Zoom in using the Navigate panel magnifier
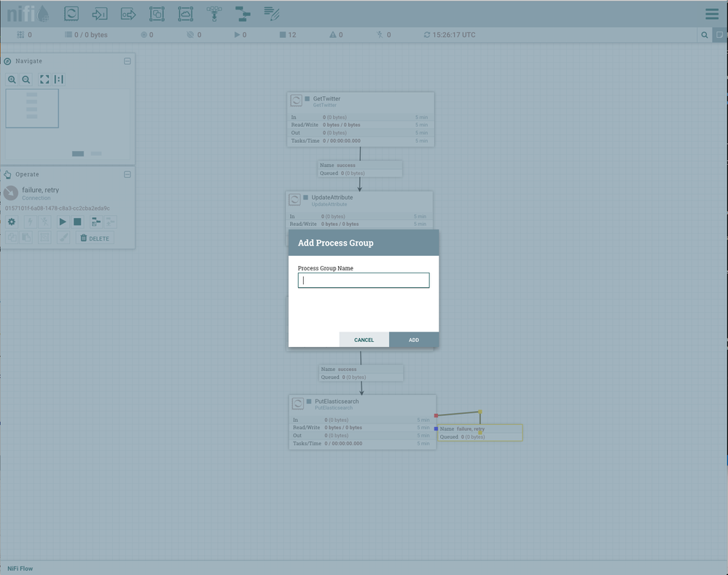728x575 pixels. pyautogui.click(x=12, y=79)
